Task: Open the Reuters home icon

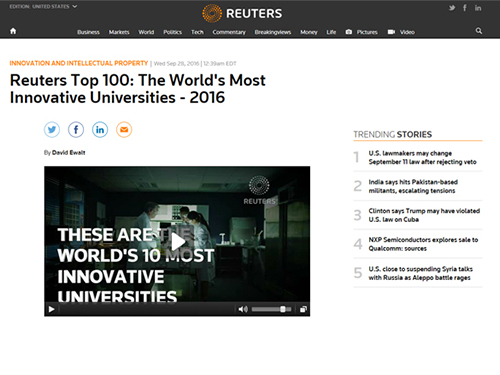Action: [13, 31]
